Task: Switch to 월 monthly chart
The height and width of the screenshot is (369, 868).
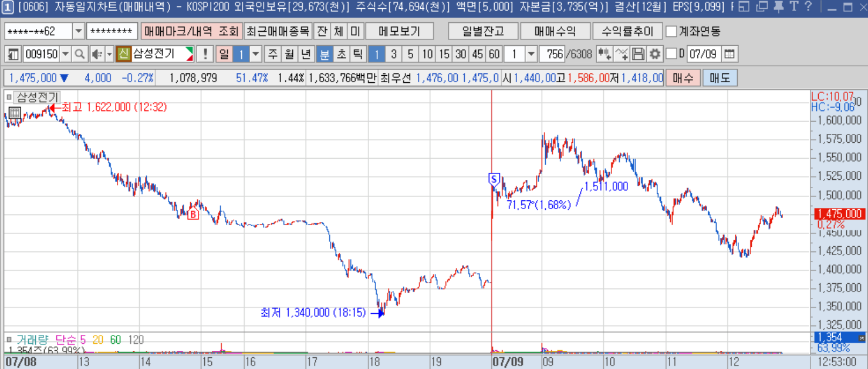Action: click(289, 55)
